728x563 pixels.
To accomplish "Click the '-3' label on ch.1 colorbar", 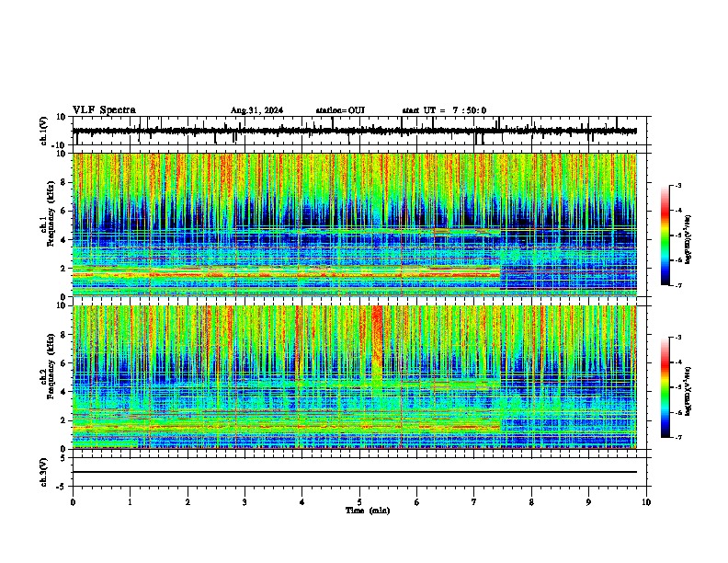I will pos(678,186).
